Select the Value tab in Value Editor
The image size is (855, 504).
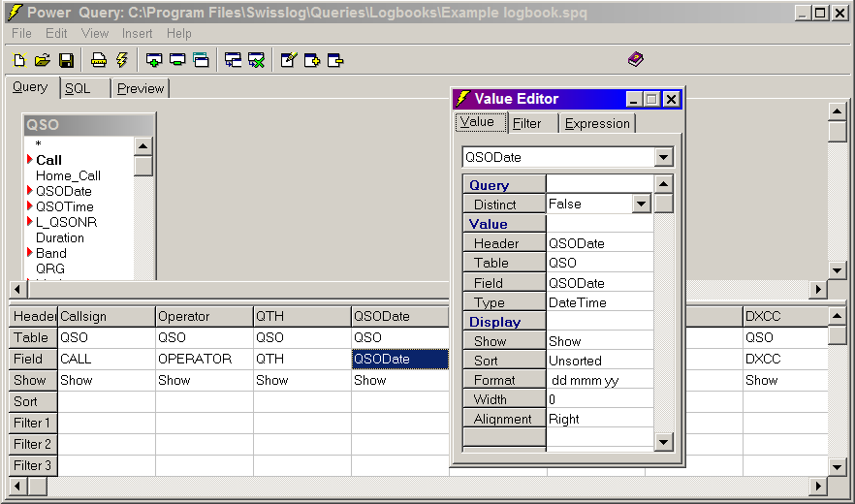[481, 122]
